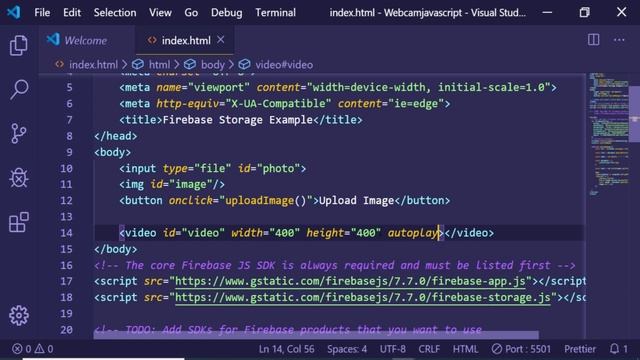Click the code minimap preview

point(608,135)
